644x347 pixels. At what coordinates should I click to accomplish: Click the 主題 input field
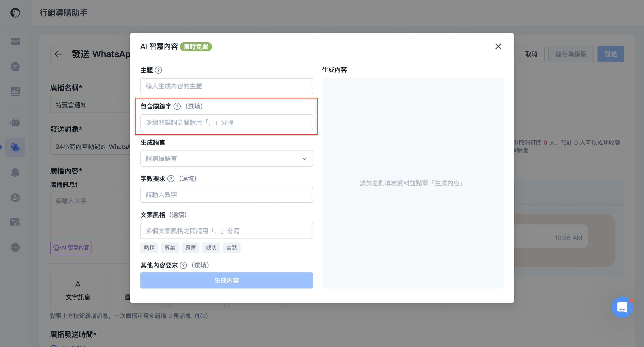[227, 86]
